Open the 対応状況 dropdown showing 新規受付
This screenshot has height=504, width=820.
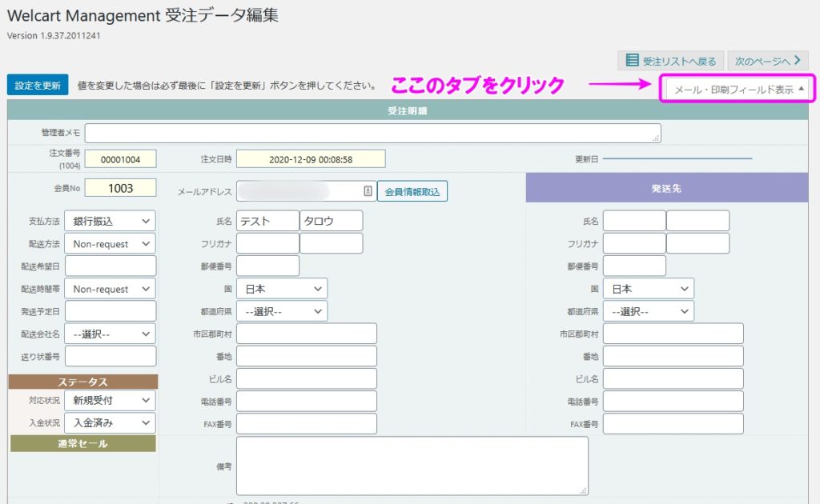pos(111,400)
